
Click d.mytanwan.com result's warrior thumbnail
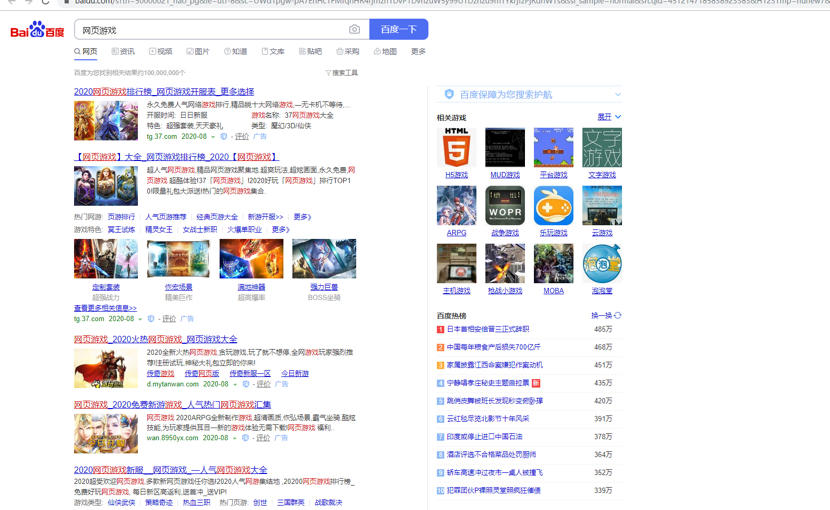(x=106, y=369)
